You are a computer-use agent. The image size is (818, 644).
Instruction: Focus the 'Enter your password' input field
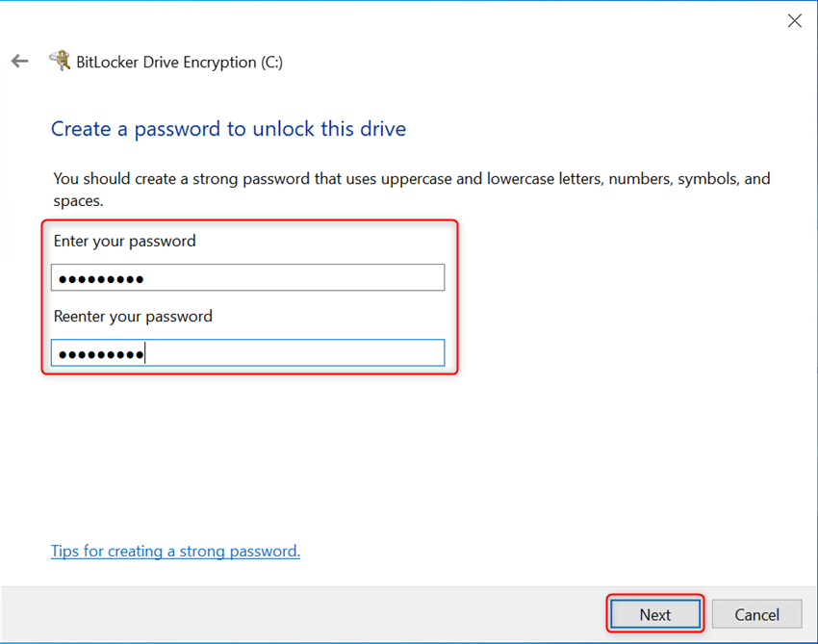click(247, 278)
